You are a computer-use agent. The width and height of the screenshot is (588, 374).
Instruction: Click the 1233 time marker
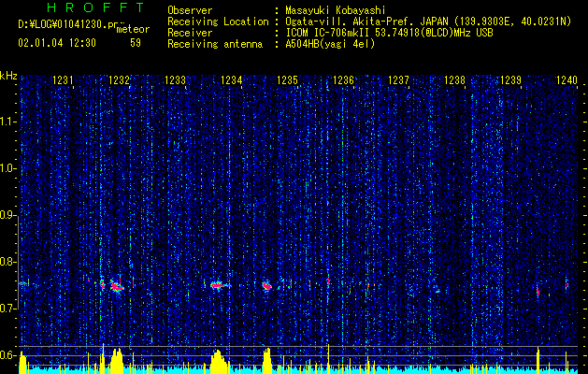[x=175, y=79]
